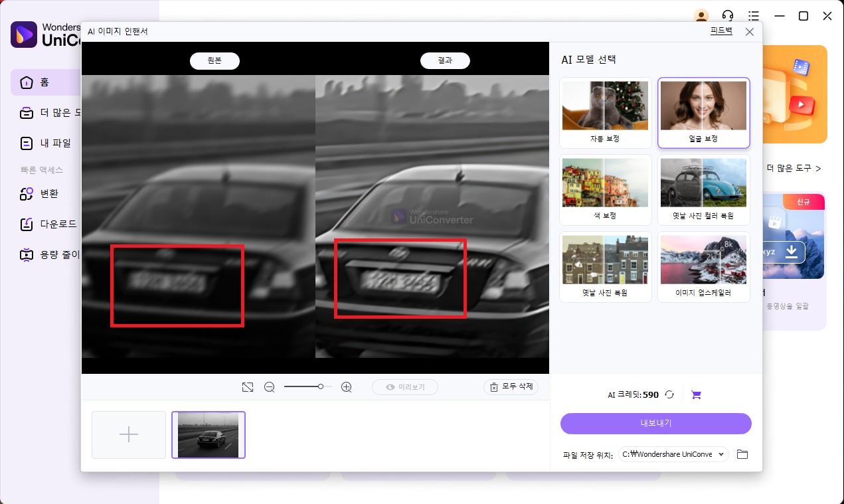The image size is (844, 504).
Task: Click the zoom in magnifier icon
Action: click(x=346, y=387)
